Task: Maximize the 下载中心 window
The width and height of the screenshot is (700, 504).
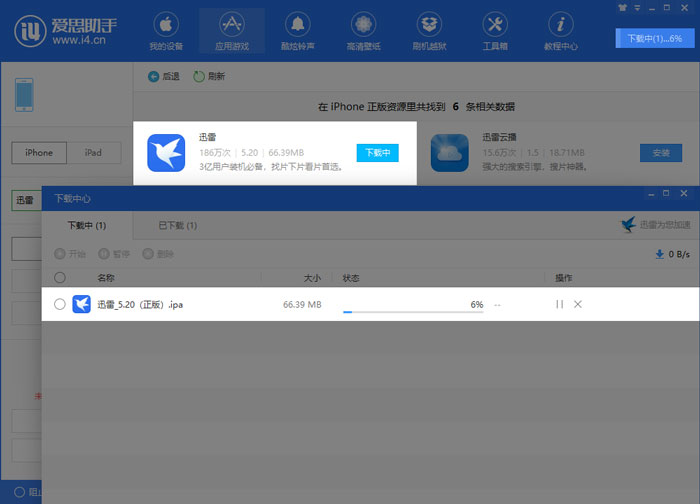Action: pos(666,193)
